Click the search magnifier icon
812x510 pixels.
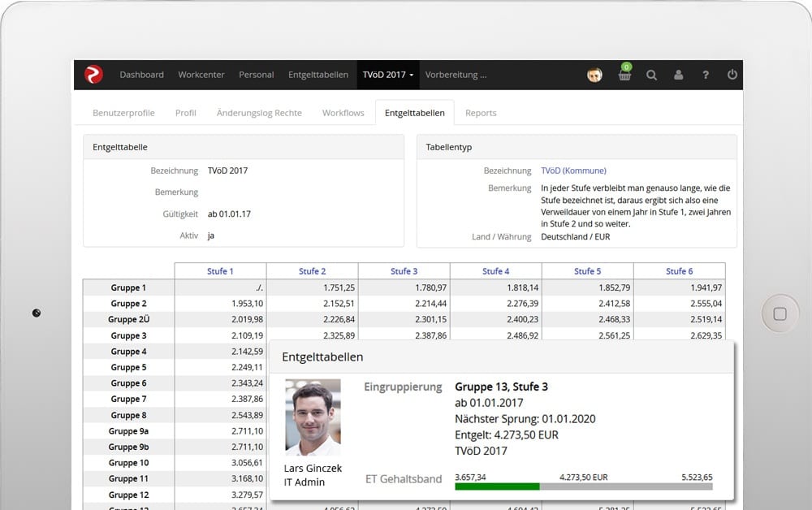click(651, 75)
